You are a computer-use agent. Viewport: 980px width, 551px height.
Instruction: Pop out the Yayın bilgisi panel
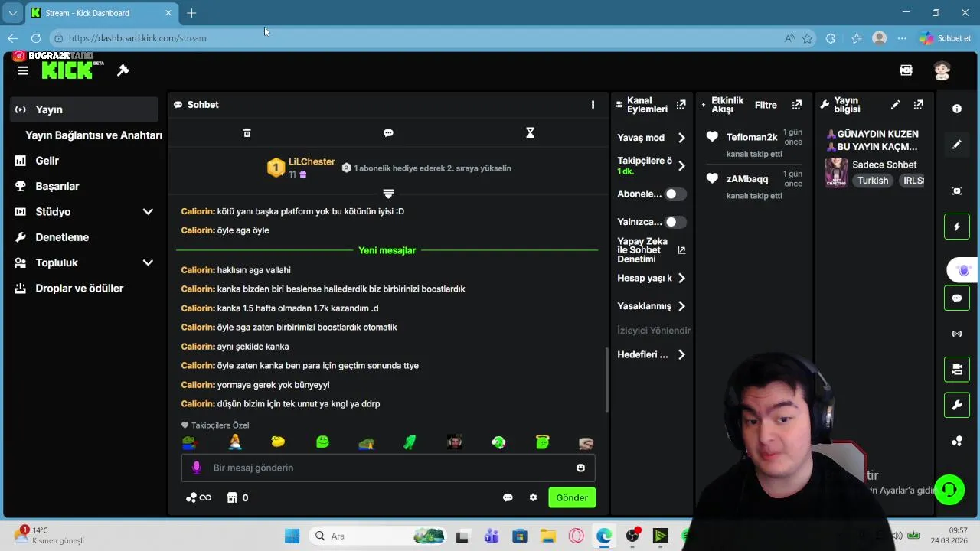tap(918, 105)
